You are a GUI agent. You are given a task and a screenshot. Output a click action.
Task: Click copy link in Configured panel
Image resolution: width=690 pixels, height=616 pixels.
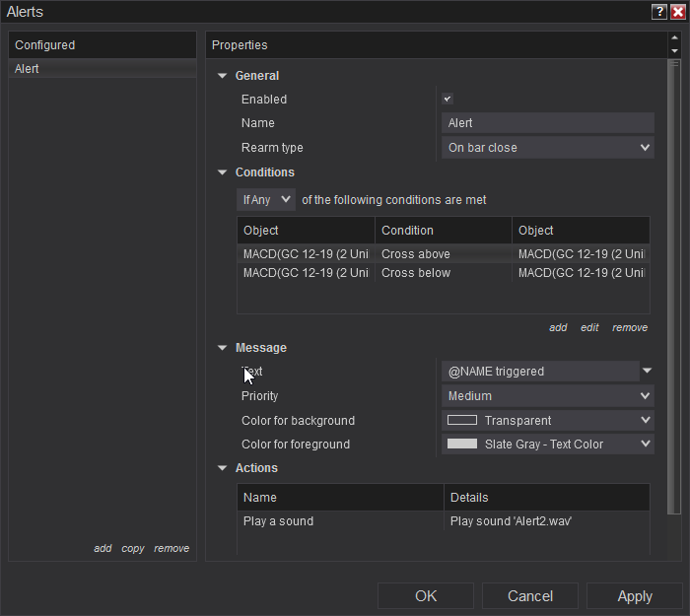coord(133,548)
